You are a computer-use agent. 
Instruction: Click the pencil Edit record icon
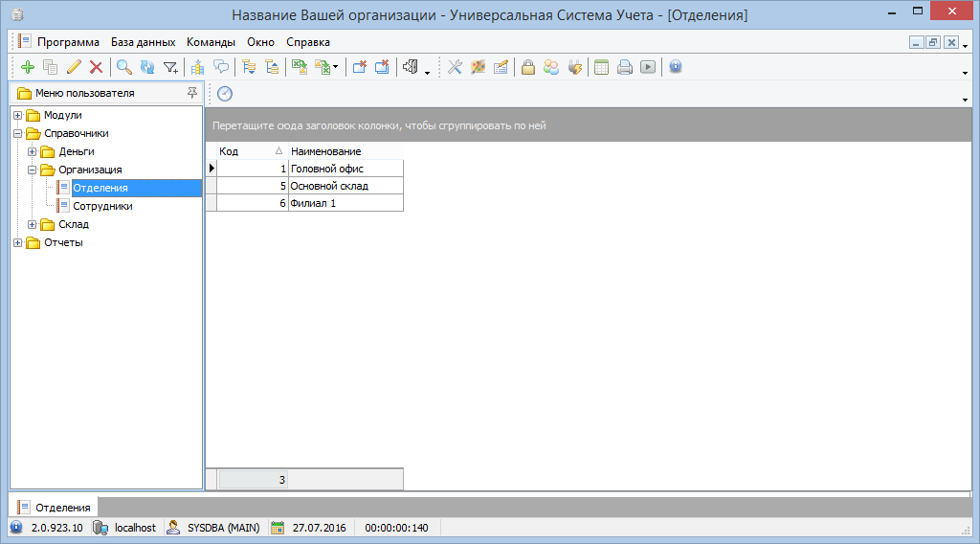[74, 67]
